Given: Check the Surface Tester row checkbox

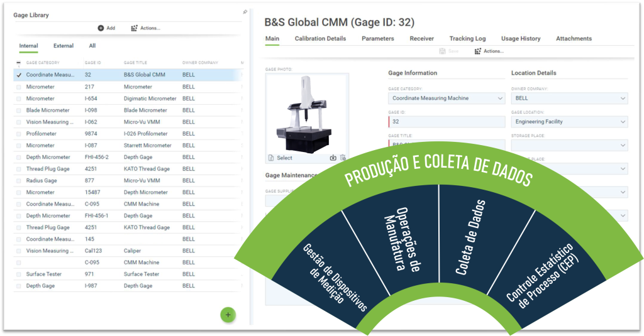Looking at the screenshot, I should pos(19,274).
